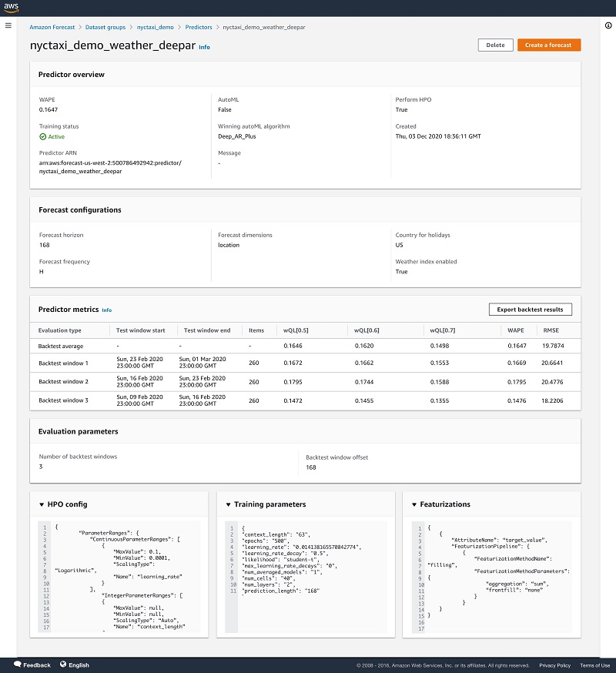616x673 pixels.
Task: Click the Delete button
Action: click(x=495, y=45)
